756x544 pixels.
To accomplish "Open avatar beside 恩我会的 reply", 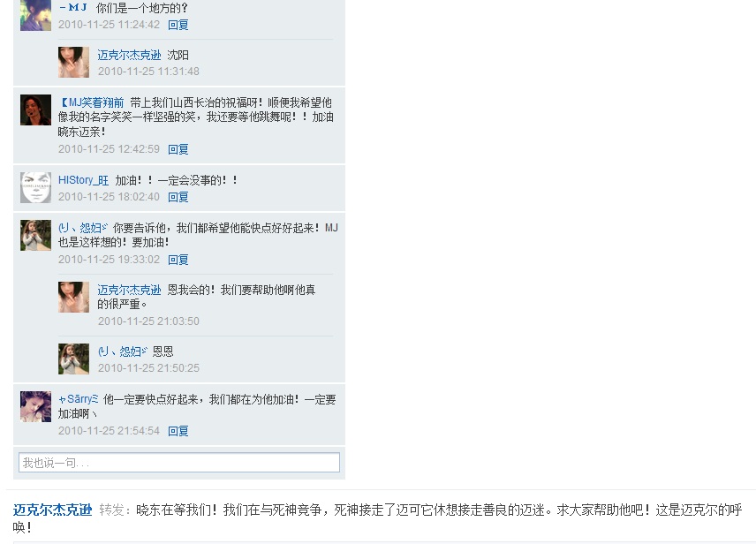I will pyautogui.click(x=74, y=297).
